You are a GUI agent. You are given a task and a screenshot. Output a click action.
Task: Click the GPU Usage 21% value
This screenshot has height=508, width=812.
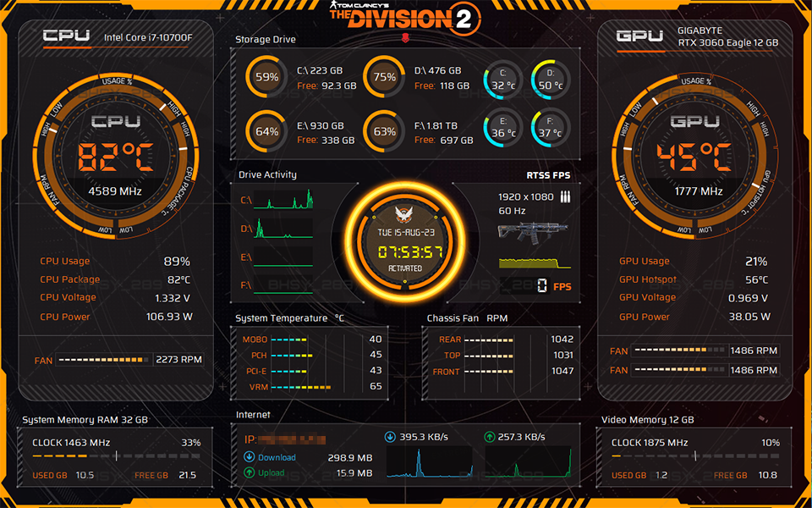(756, 262)
